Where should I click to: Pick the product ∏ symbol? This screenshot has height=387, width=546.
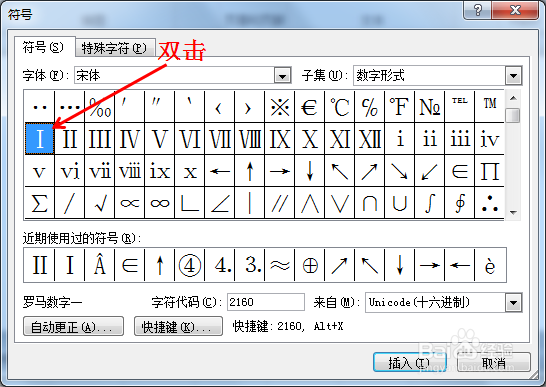click(490, 171)
